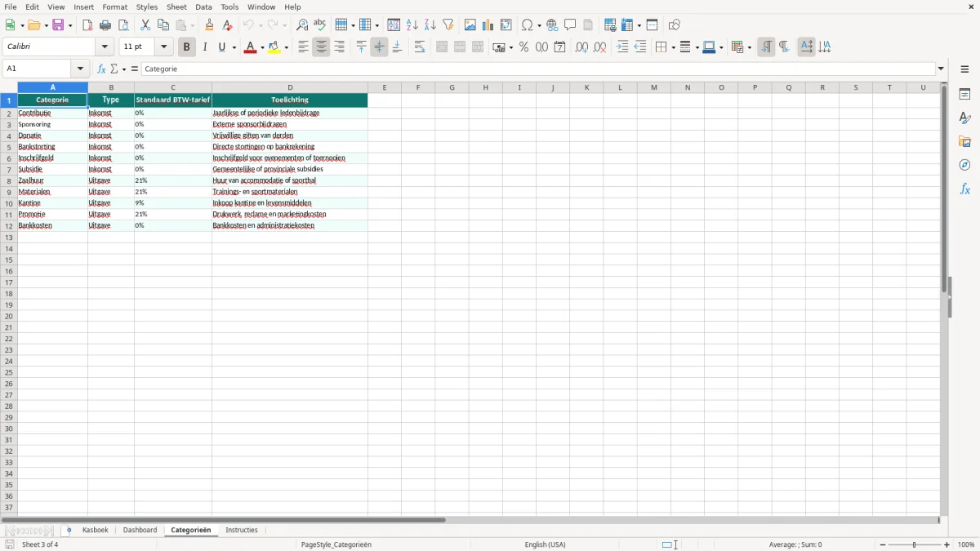Open Find and Replace
The height and width of the screenshot is (551, 980).
point(302,25)
